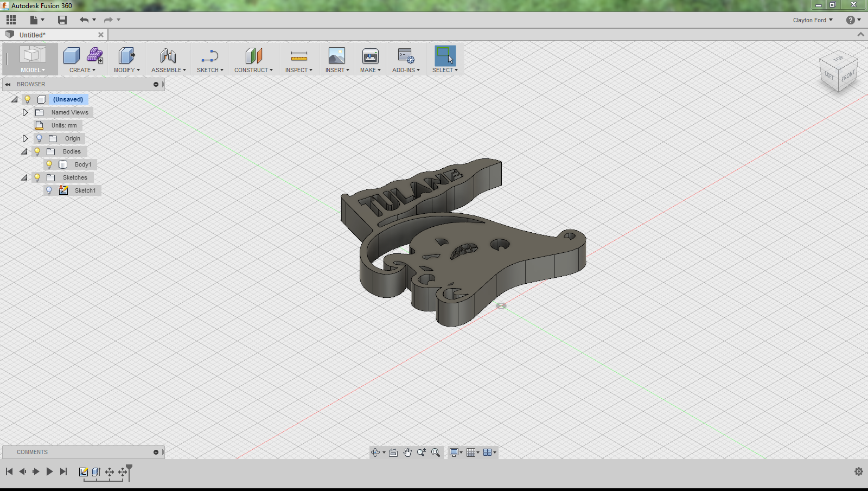Open the CONSTRUCT menu
This screenshot has width=868, height=491.
coord(253,70)
